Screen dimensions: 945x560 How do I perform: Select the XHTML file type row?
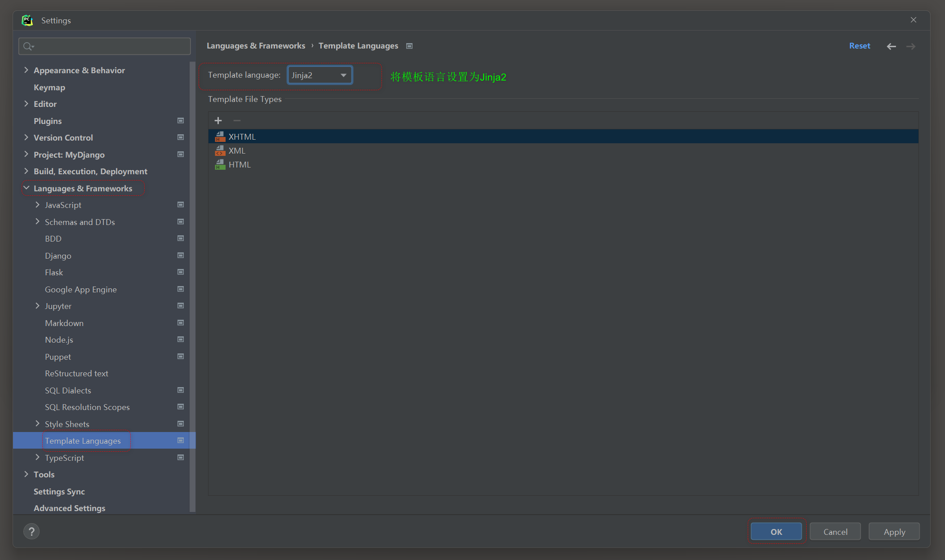(x=563, y=137)
